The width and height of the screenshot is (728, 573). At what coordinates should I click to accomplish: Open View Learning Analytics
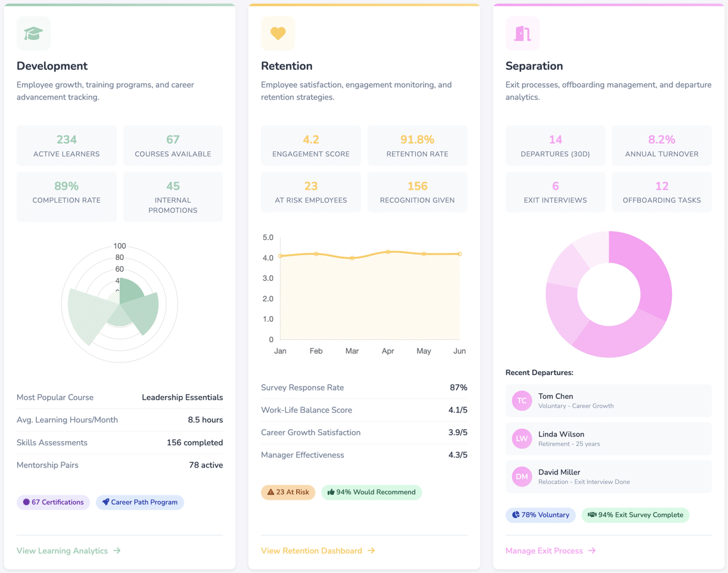coord(61,551)
